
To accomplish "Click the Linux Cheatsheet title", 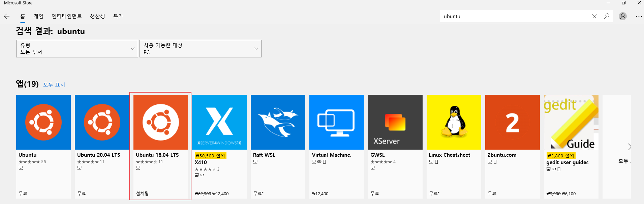I will (x=450, y=155).
